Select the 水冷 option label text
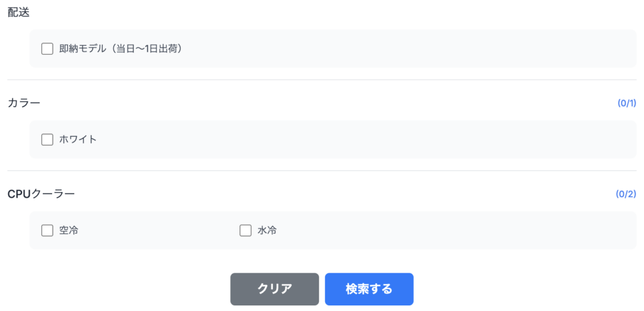Viewport: 644px width, 311px height. [x=267, y=230]
